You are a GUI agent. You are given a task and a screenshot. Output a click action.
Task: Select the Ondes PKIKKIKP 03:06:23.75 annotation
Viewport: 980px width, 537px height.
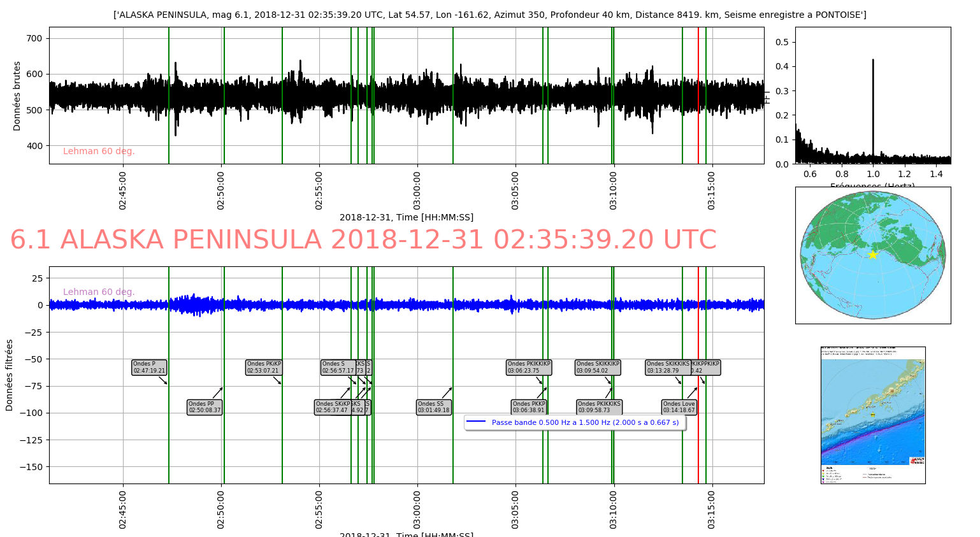pyautogui.click(x=528, y=368)
